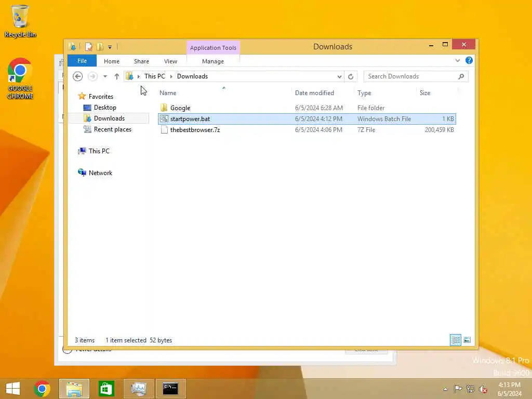532x399 pixels.
Task: Open Action Center flag tray icon
Action: click(458, 389)
